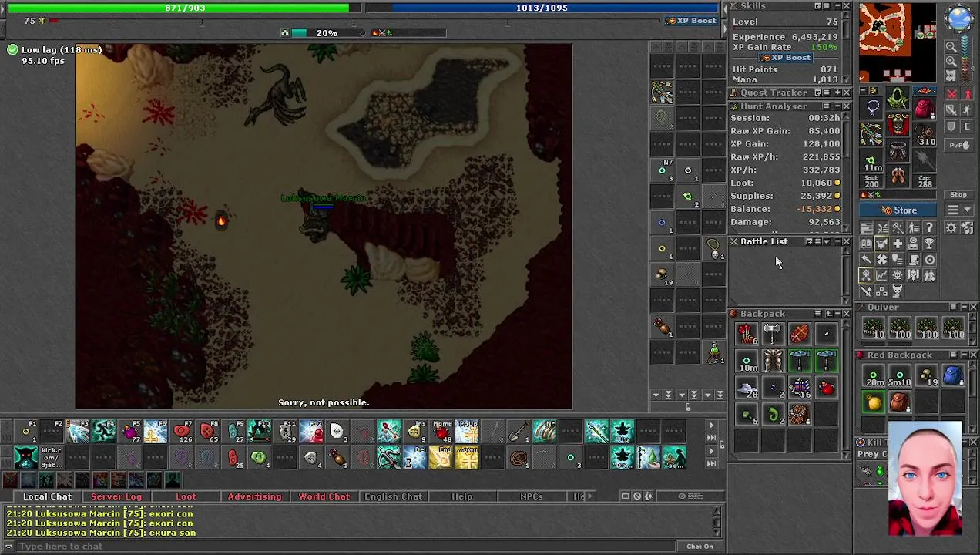Click the Del hourglass hotkey
Screen dimensions: 980x555
coord(414,458)
